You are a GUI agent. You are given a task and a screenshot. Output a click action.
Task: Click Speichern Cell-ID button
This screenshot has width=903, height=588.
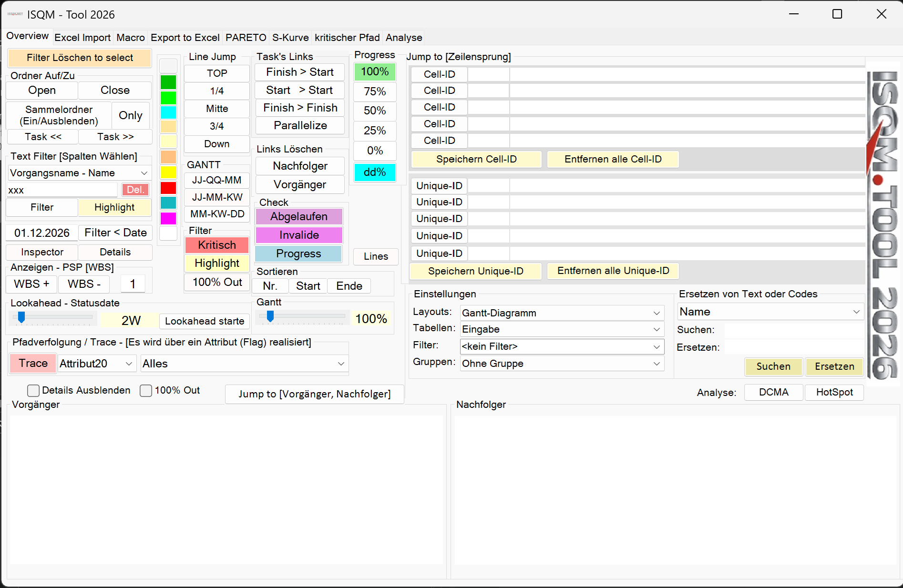click(x=476, y=159)
